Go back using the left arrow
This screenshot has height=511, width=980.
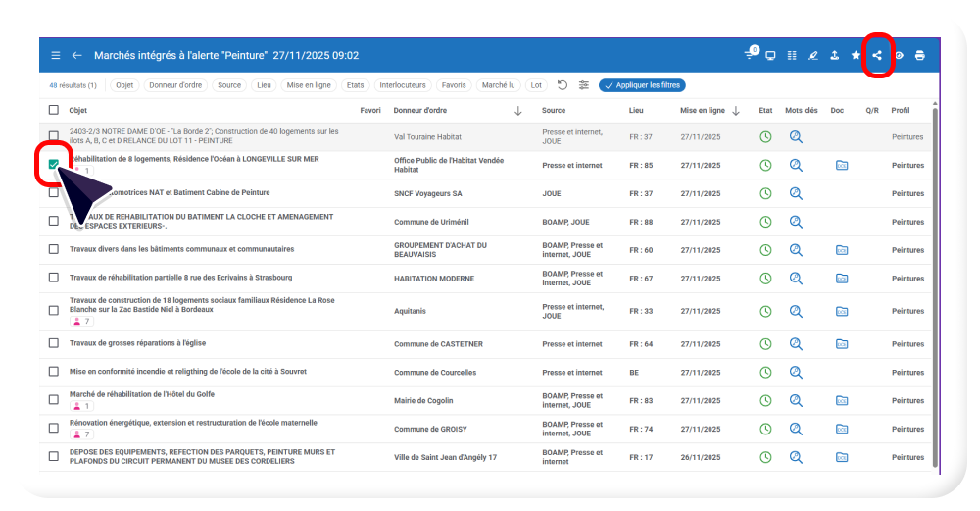coord(77,55)
